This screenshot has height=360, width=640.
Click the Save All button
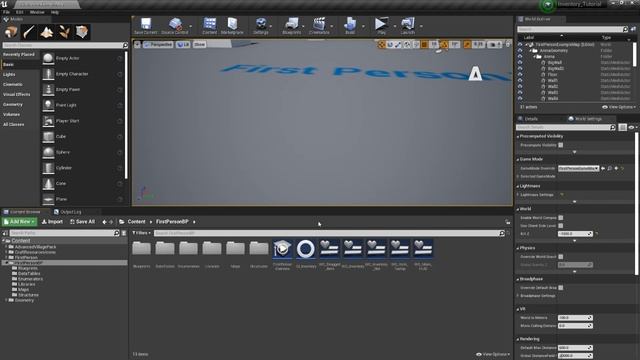pos(82,222)
